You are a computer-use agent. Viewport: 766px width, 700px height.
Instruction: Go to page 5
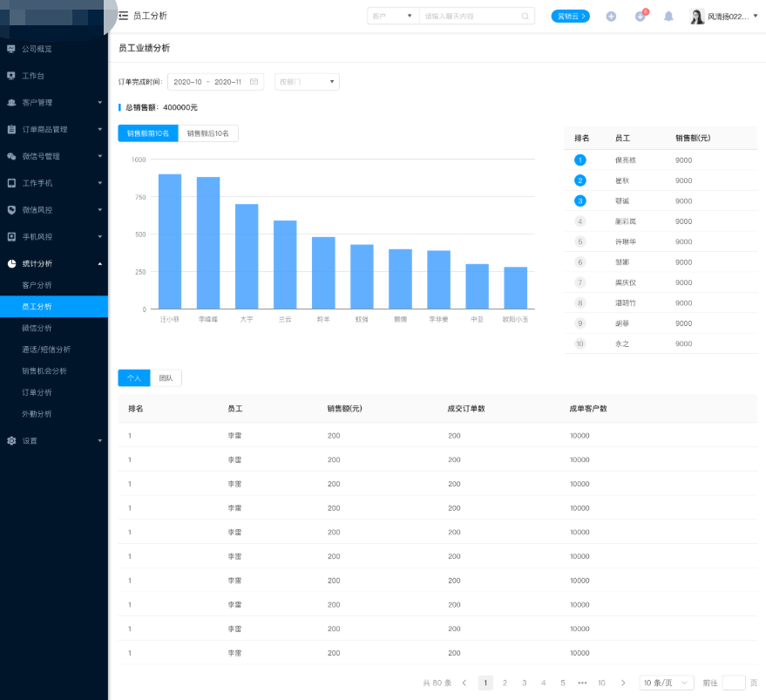563,683
